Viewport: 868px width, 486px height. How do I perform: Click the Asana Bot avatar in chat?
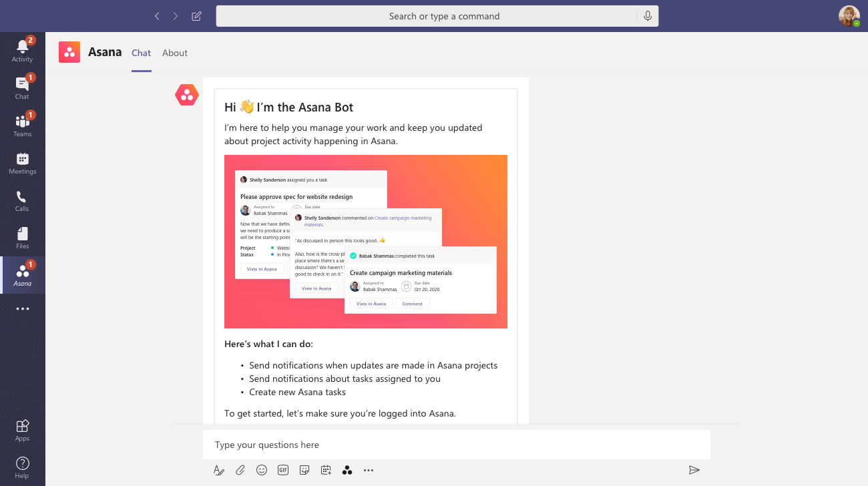point(187,95)
